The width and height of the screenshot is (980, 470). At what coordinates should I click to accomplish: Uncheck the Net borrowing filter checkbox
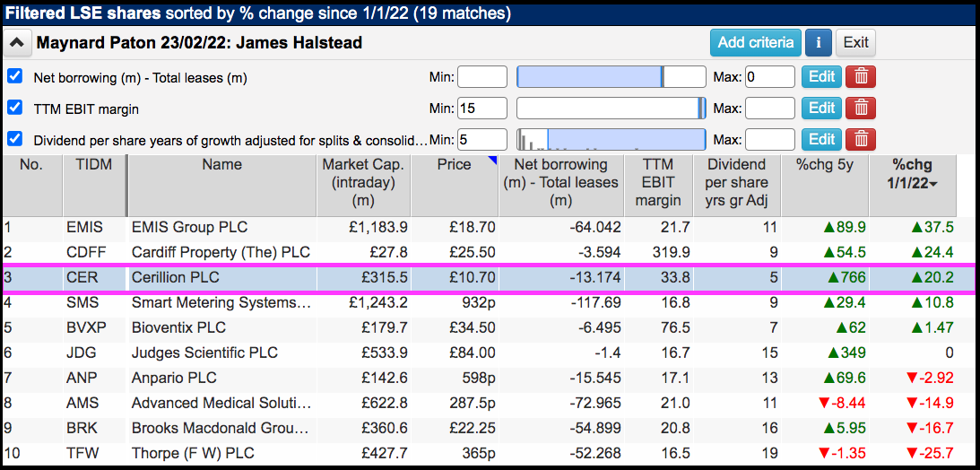click(14, 76)
